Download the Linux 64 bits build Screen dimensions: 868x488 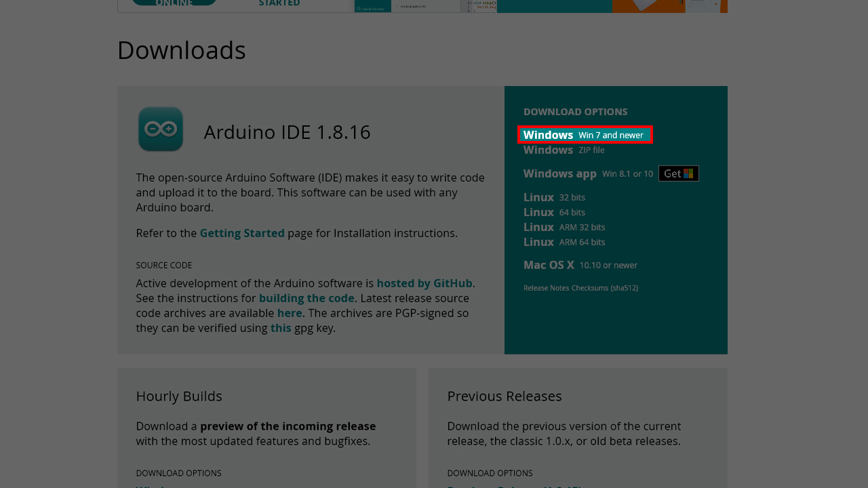(x=554, y=212)
